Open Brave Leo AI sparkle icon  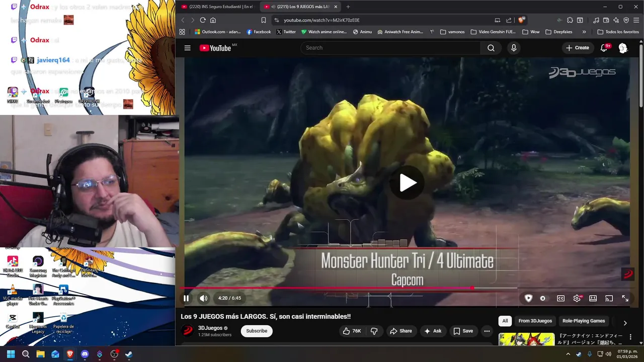click(616, 20)
